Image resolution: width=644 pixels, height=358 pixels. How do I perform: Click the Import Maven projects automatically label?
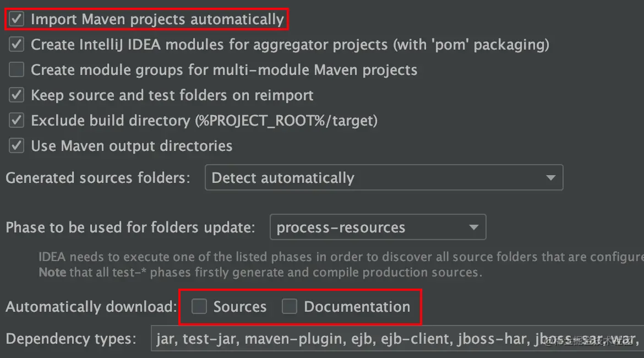(157, 19)
